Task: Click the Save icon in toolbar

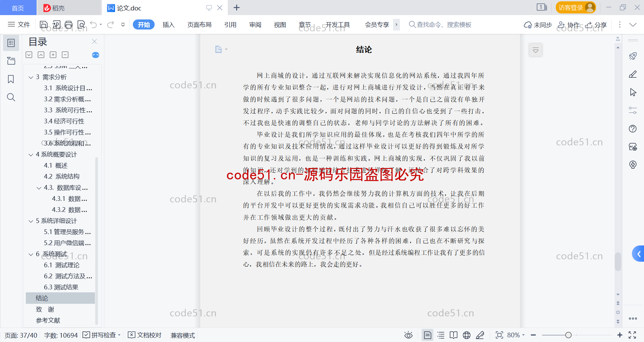Action: (x=44, y=24)
